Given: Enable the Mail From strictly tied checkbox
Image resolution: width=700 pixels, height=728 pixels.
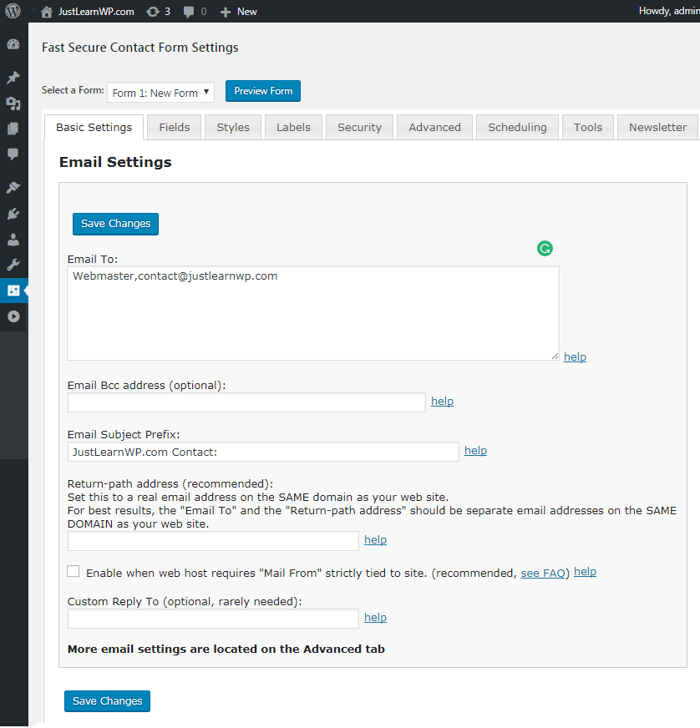Looking at the screenshot, I should (x=73, y=571).
